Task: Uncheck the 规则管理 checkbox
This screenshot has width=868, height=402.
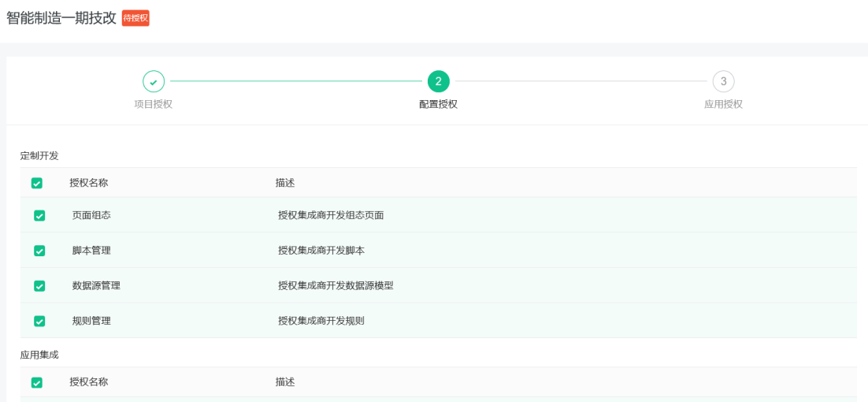Action: (39, 321)
